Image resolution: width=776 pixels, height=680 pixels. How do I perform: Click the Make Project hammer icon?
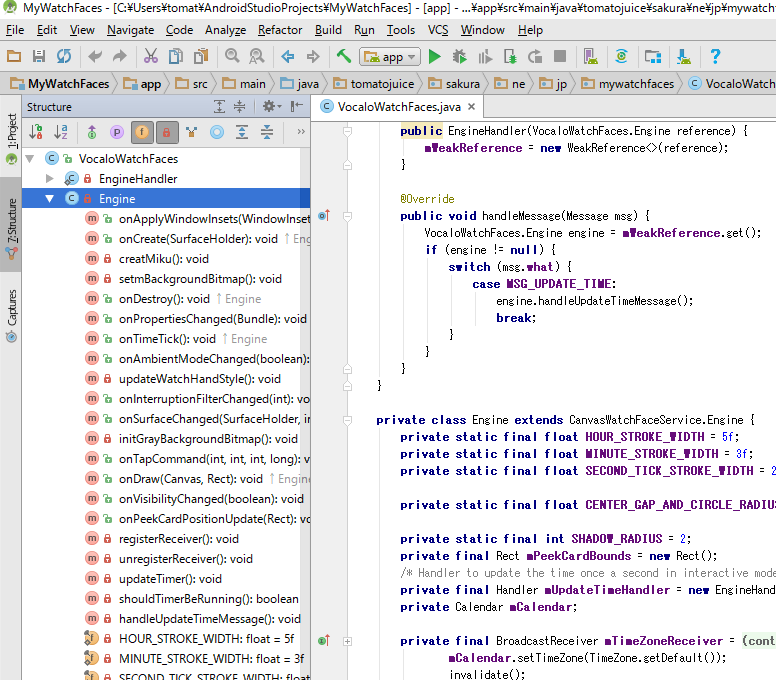point(344,56)
